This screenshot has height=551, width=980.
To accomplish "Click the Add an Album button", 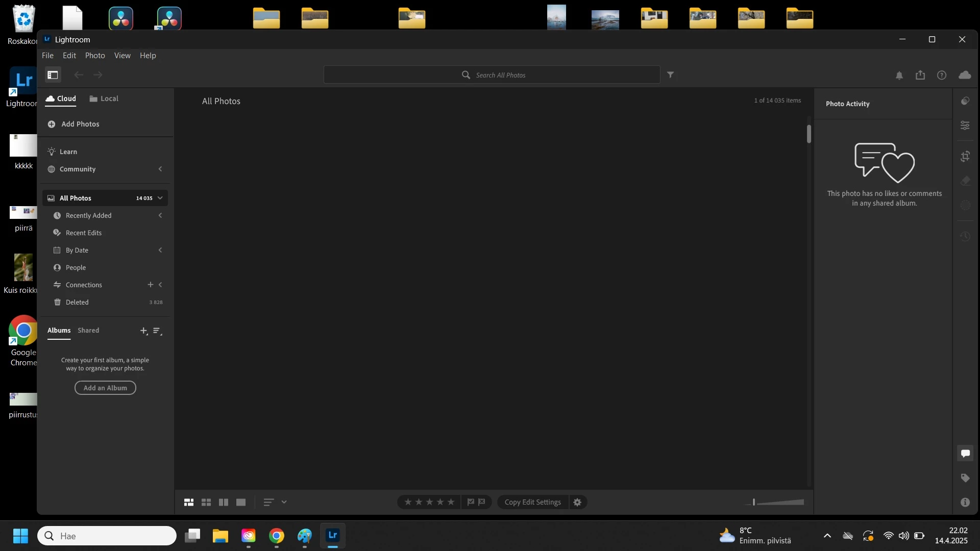I will pyautogui.click(x=105, y=388).
